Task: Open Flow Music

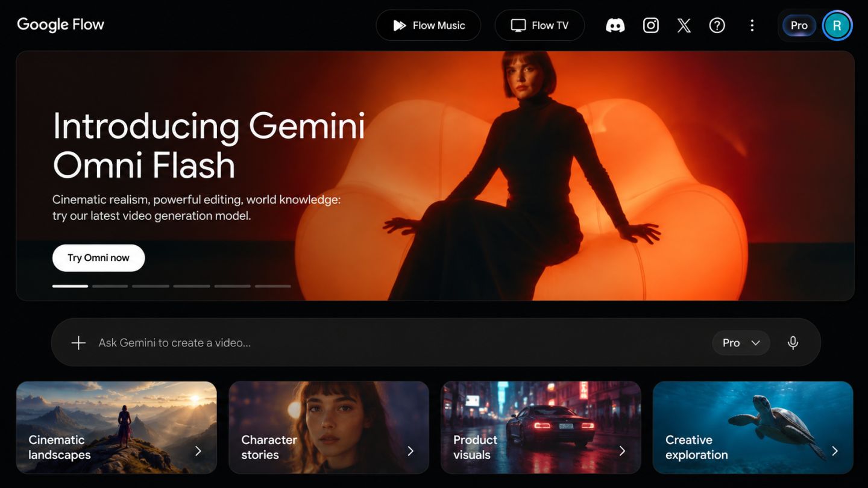Action: pos(428,25)
